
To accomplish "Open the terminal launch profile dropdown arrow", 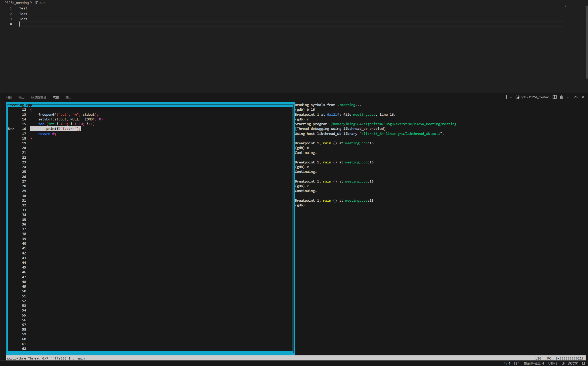I will pos(511,97).
